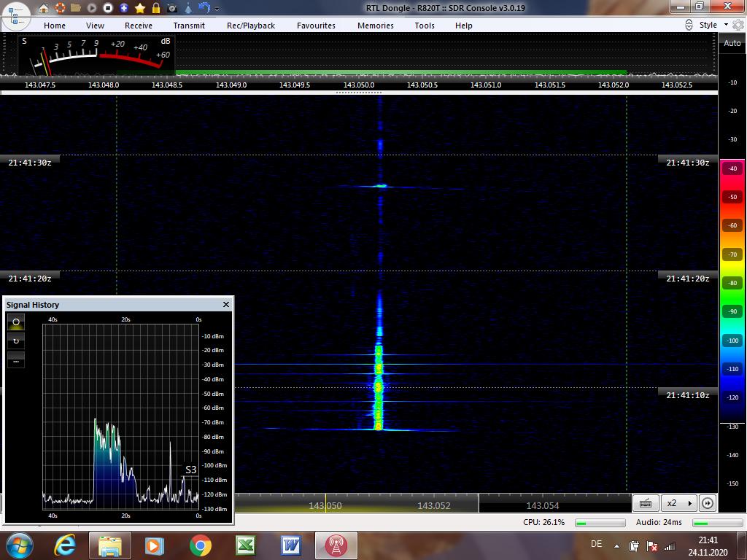The height and width of the screenshot is (560, 747).
Task: Open the Home ribbon tab
Action: [x=55, y=26]
